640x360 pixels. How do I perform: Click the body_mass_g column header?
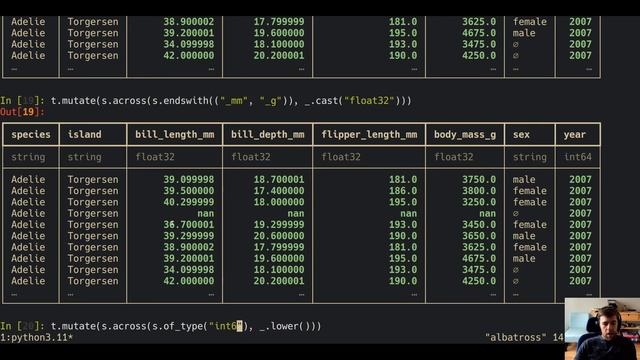click(x=465, y=135)
